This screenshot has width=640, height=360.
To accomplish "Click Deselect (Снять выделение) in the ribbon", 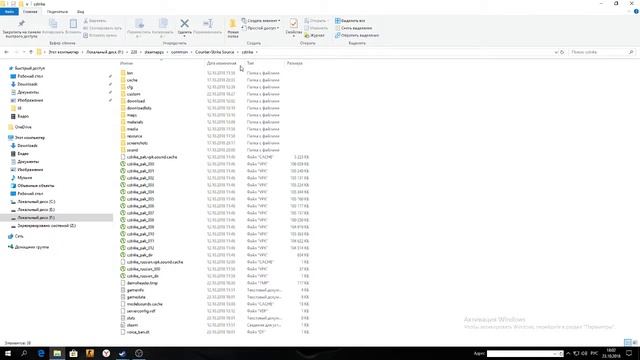I will click(353, 28).
